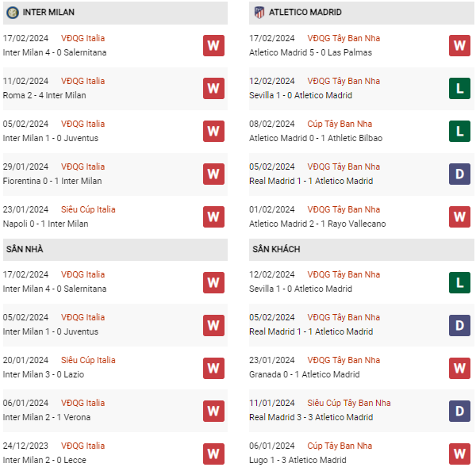Click the Inter Milan club crest icon
Screen dimensions: 476x471
point(12,13)
